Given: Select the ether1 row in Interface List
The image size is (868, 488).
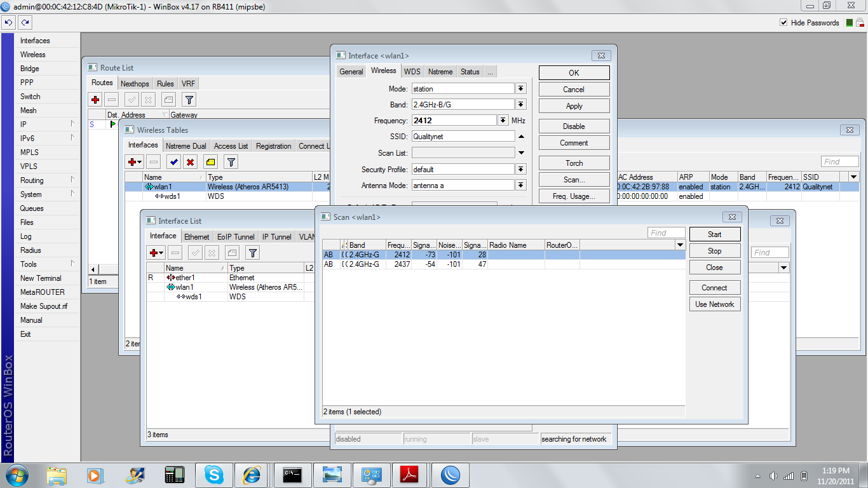Looking at the screenshot, I should [231, 278].
